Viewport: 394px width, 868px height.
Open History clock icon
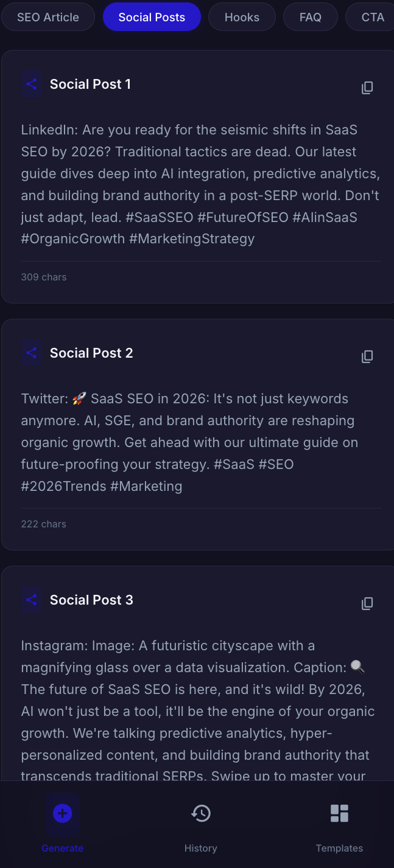point(201,813)
